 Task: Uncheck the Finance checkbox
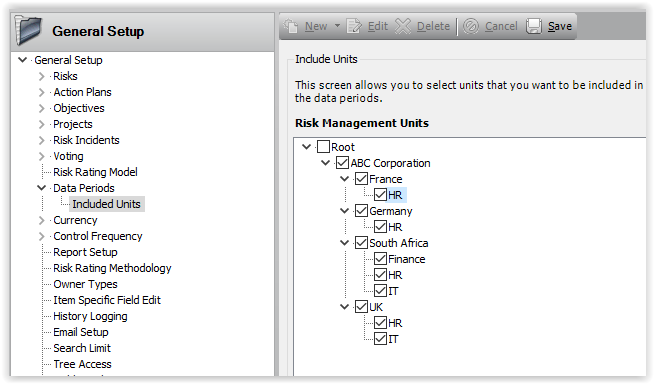[x=380, y=259]
